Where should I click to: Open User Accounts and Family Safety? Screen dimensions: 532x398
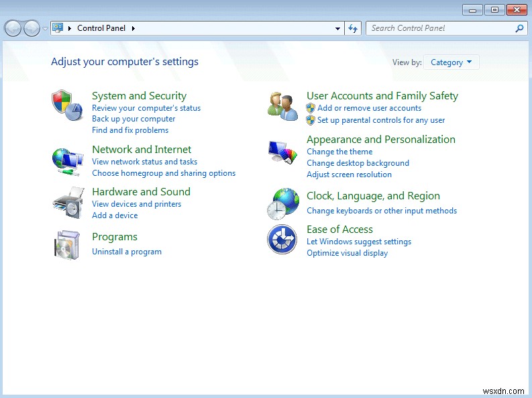(382, 96)
